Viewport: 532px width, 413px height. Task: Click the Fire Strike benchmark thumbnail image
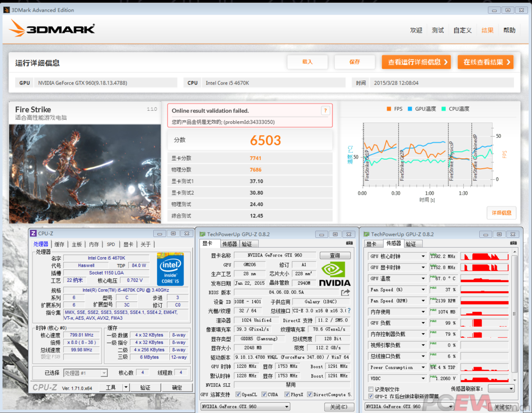point(85,174)
